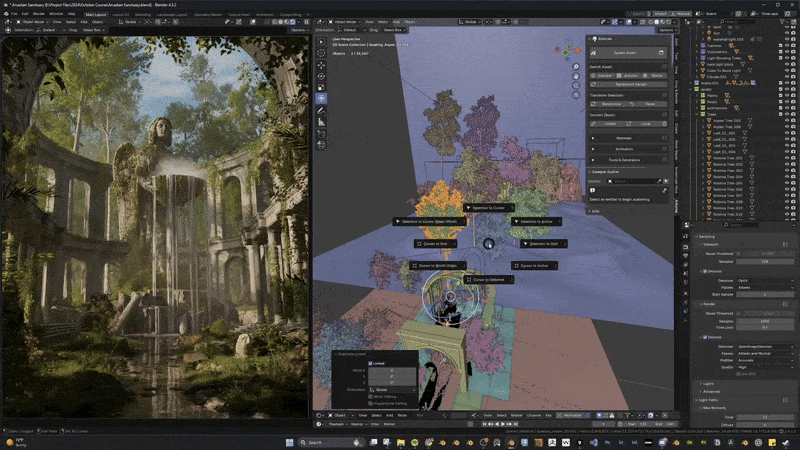Collapse the Trees collection in the outliner

coord(697,114)
